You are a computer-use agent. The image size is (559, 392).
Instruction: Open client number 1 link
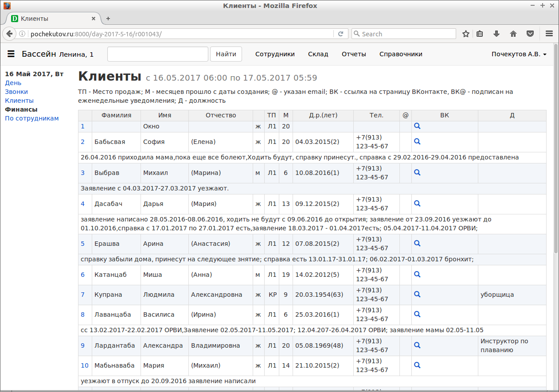[82, 126]
